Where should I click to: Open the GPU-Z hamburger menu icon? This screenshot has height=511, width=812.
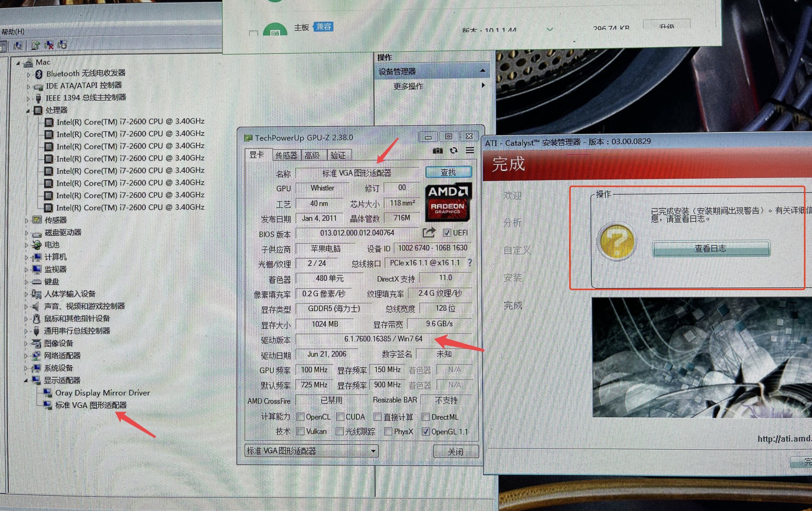point(470,150)
